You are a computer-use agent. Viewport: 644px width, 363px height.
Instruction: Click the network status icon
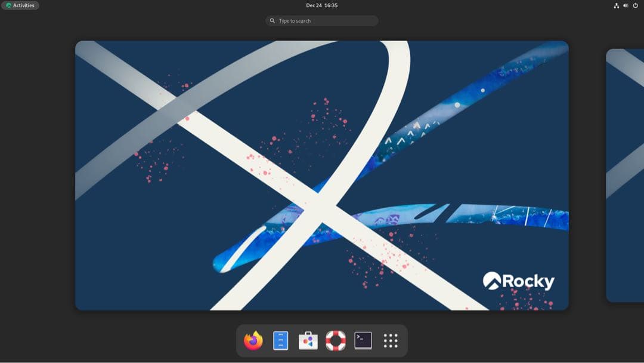tap(617, 5)
